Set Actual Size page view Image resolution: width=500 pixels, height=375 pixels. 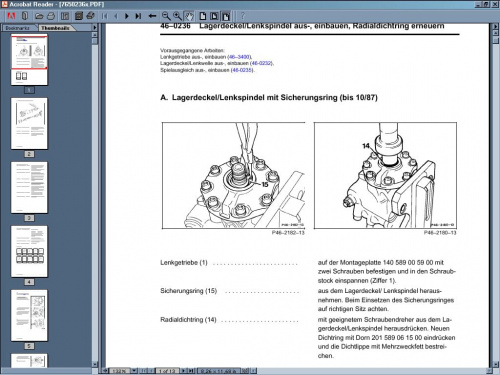click(x=203, y=16)
